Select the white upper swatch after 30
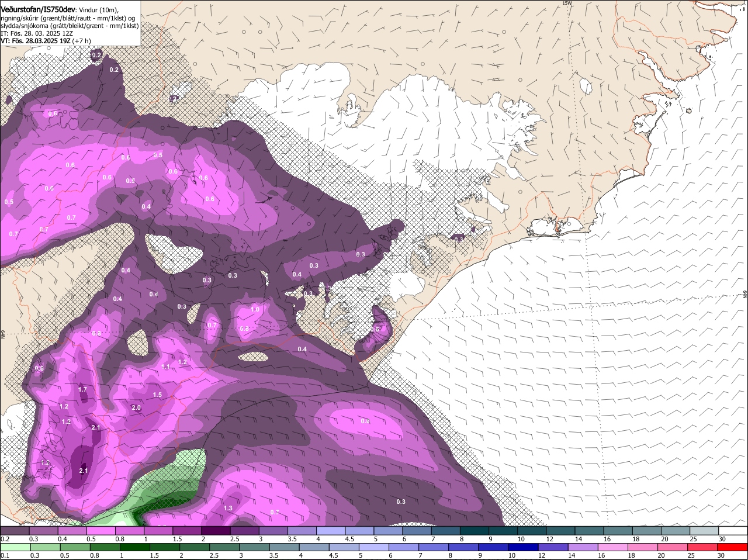748x560 pixels. click(733, 531)
